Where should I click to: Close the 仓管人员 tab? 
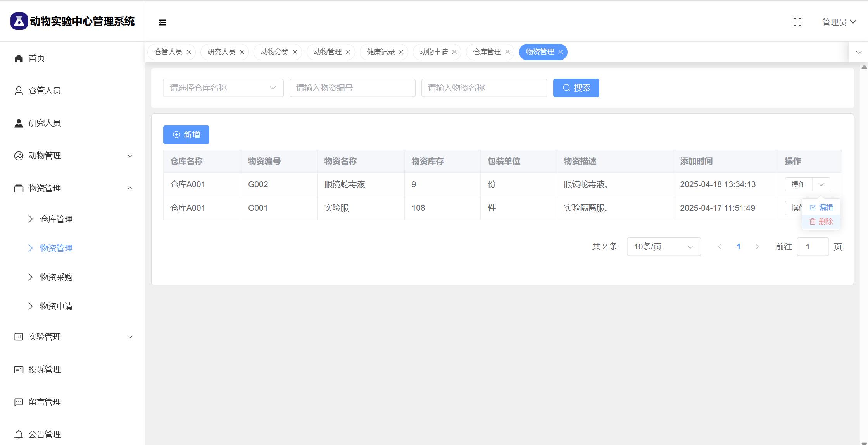point(189,52)
